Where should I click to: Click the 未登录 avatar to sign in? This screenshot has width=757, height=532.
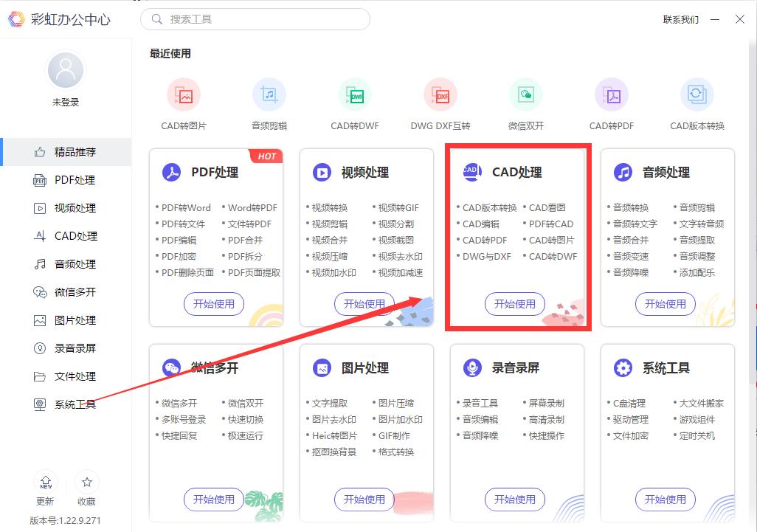pos(65,69)
